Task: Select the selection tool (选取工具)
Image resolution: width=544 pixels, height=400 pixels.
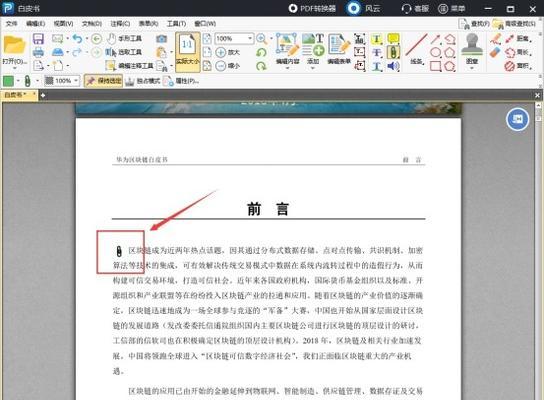Action: tap(124, 52)
